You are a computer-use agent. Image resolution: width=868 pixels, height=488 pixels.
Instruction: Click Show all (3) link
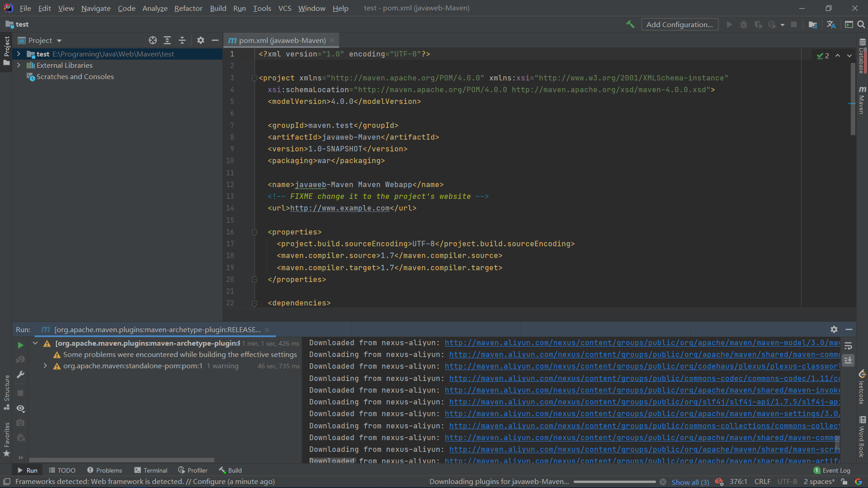(x=690, y=482)
